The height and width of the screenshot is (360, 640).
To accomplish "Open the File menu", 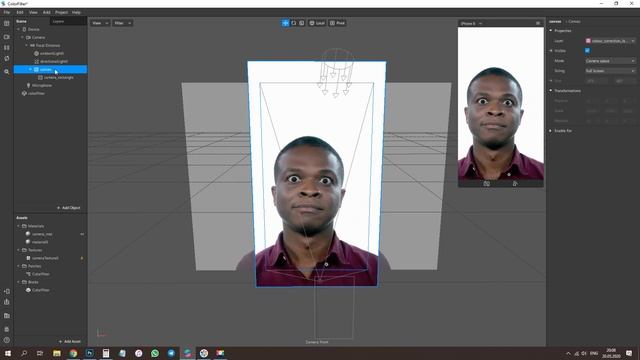I will point(7,12).
